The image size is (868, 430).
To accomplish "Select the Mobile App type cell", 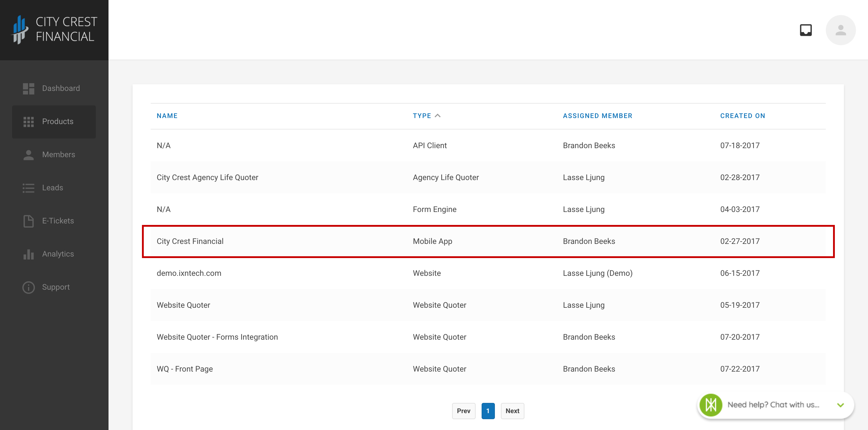I will click(432, 241).
